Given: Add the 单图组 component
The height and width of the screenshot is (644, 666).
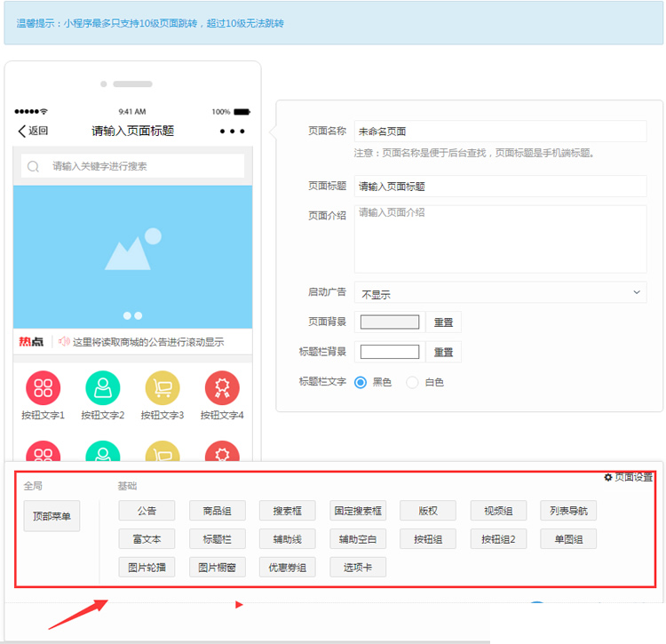Looking at the screenshot, I should click(568, 539).
